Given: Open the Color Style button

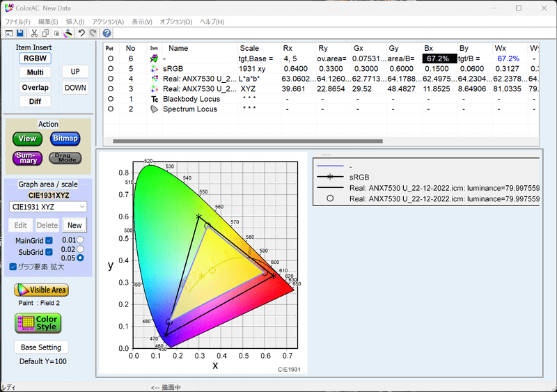Looking at the screenshot, I should pyautogui.click(x=38, y=323).
